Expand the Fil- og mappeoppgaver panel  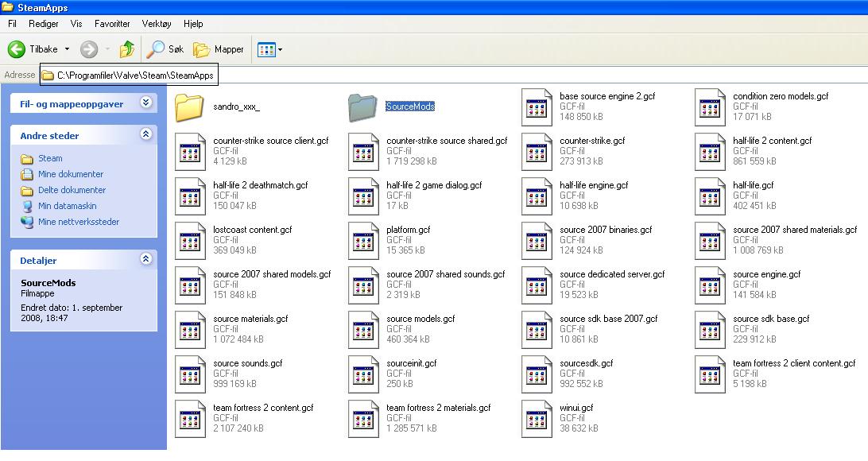click(x=146, y=103)
